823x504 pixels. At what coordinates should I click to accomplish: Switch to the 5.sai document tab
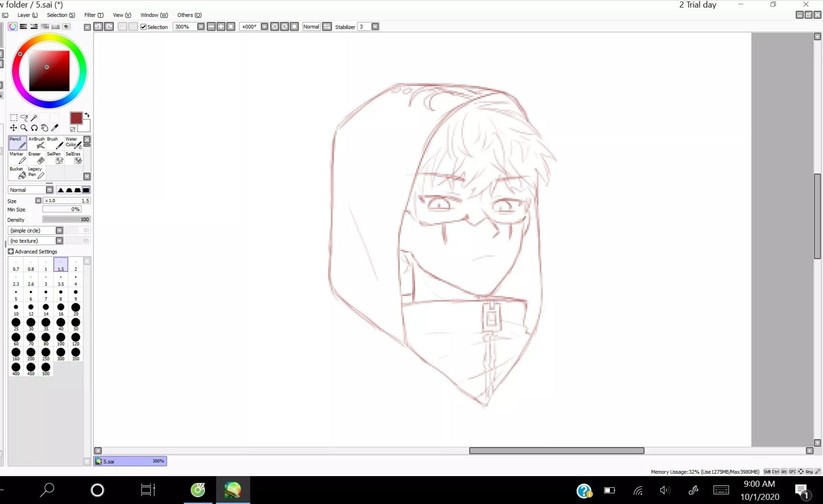[x=130, y=461]
